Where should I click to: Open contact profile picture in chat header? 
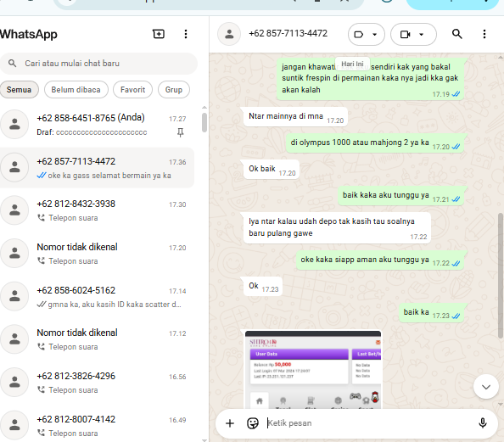pyautogui.click(x=229, y=34)
